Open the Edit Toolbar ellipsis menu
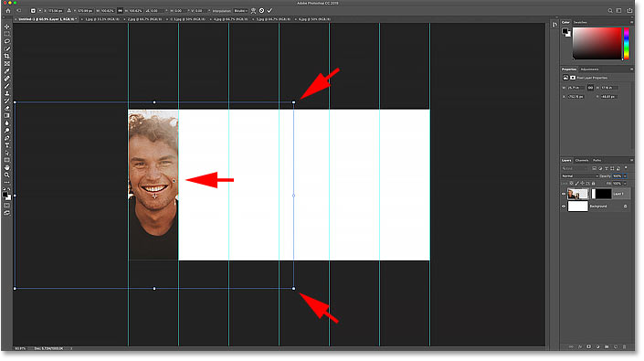644x361 pixels. tap(7, 182)
